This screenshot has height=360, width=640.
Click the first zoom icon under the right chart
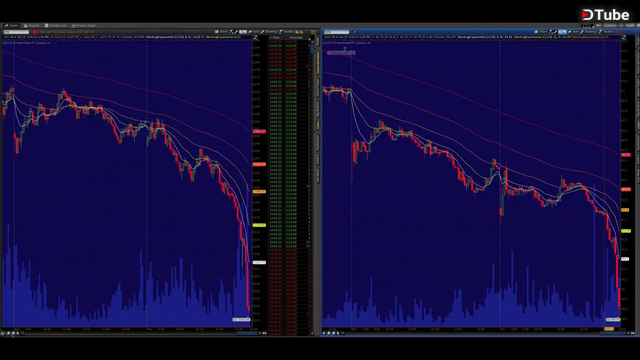tap(329, 333)
